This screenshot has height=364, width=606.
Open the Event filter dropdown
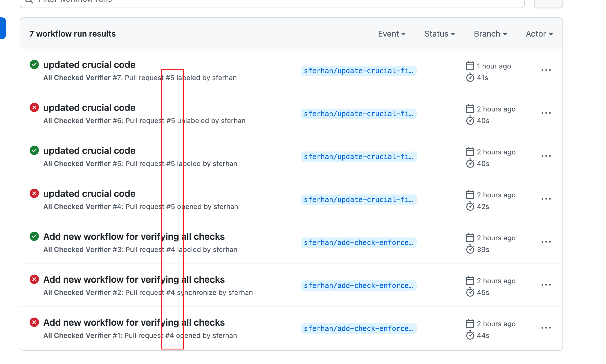392,34
